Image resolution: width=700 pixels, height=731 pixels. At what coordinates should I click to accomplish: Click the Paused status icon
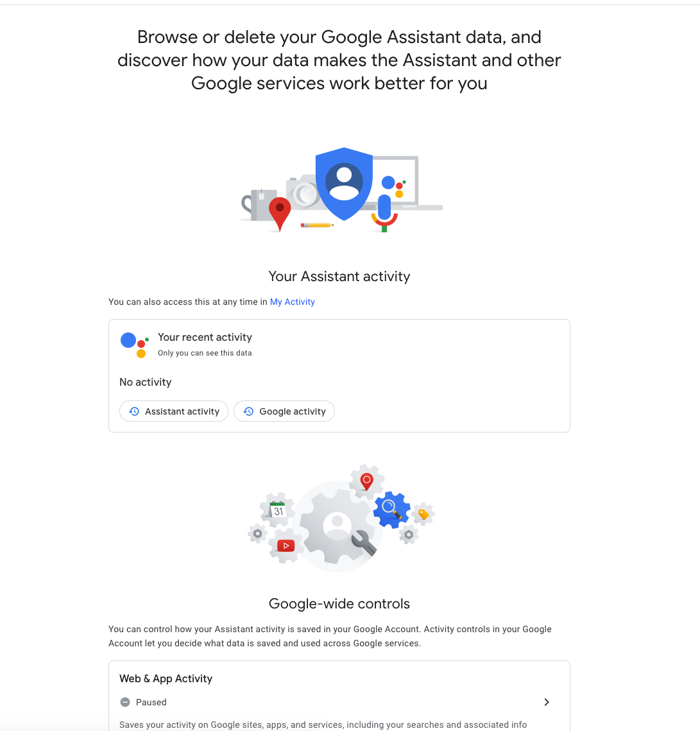click(124, 702)
